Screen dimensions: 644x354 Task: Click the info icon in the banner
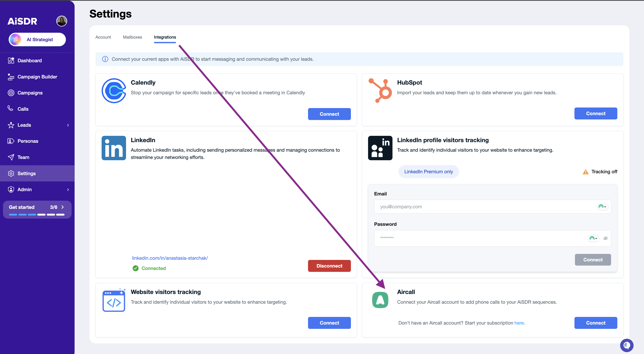tap(105, 59)
